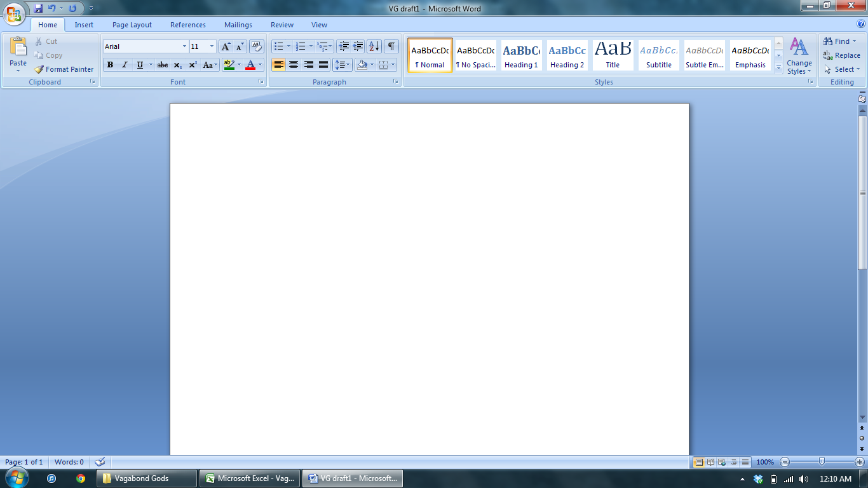Toggle Italic formatting
Screen dimensions: 868x488
point(125,65)
